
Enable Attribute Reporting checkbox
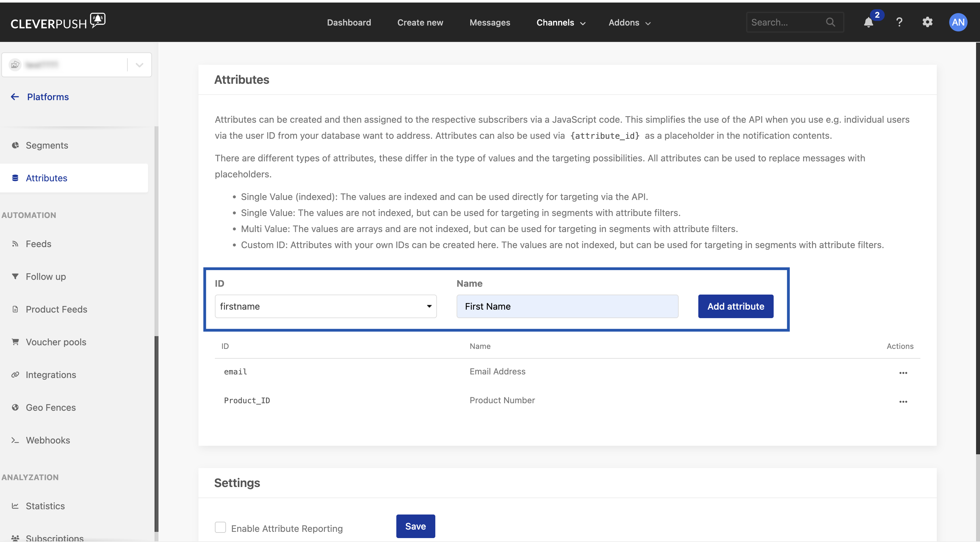(x=220, y=527)
